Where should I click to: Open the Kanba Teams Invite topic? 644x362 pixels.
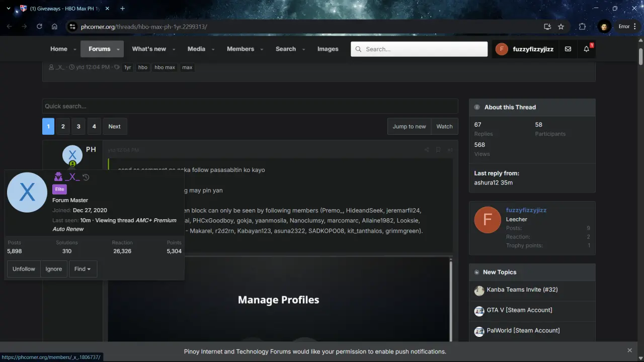pyautogui.click(x=522, y=290)
